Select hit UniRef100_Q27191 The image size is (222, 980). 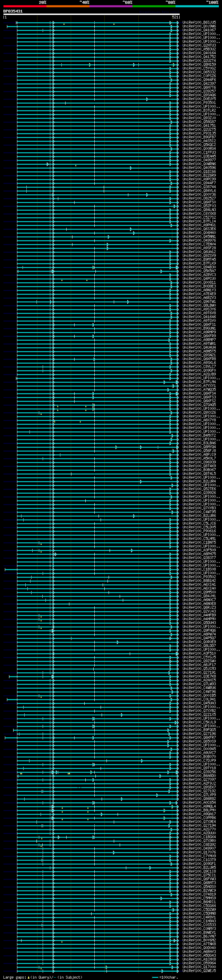(x=199, y=673)
